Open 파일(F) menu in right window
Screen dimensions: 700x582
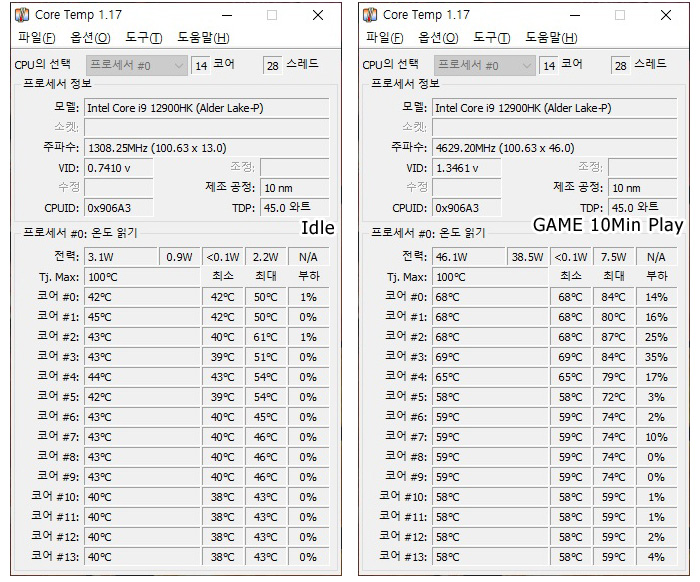click(x=384, y=37)
